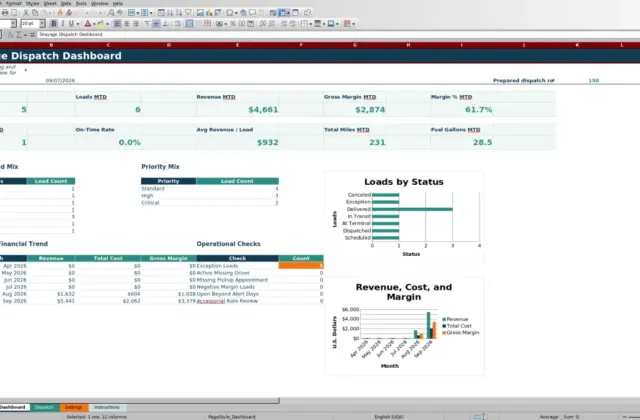Click Insert Pivot Table icon
Image resolution: width=640 pixels, height=420 pixels.
[218, 13]
